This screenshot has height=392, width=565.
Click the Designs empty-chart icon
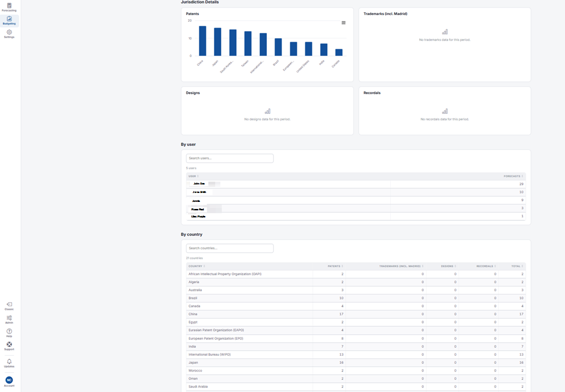[267, 112]
